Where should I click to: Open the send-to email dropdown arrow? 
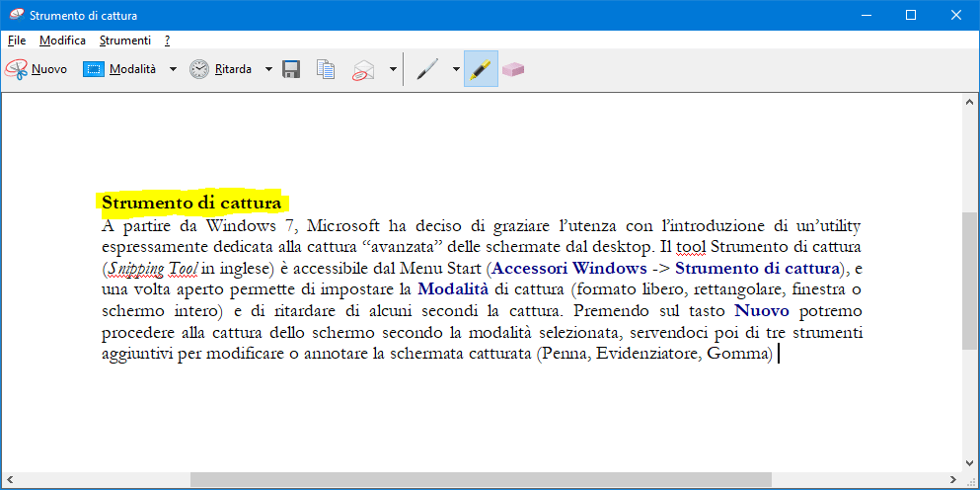[x=393, y=69]
